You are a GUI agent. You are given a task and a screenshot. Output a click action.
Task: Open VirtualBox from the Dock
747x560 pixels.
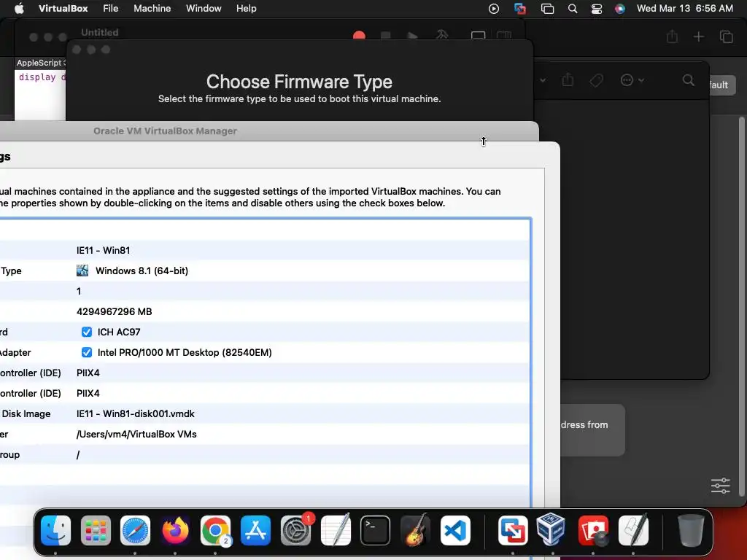[553, 530]
